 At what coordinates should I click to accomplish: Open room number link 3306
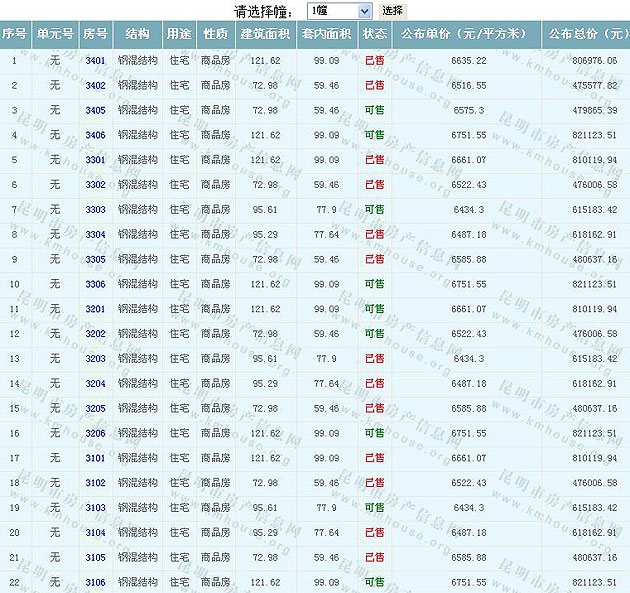pyautogui.click(x=96, y=284)
